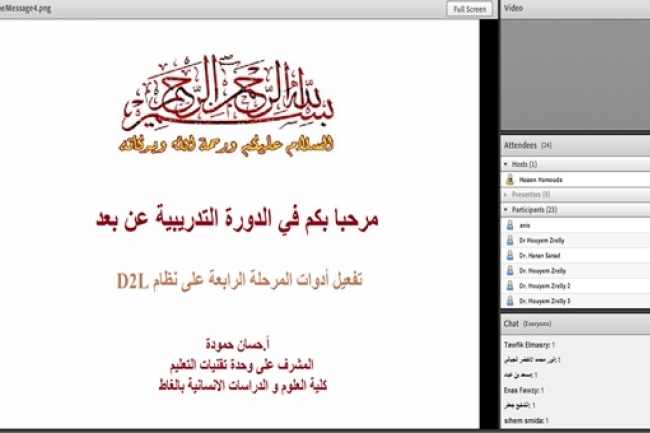
Task: Click the Enas Fawzy chat message
Action: pos(524,390)
